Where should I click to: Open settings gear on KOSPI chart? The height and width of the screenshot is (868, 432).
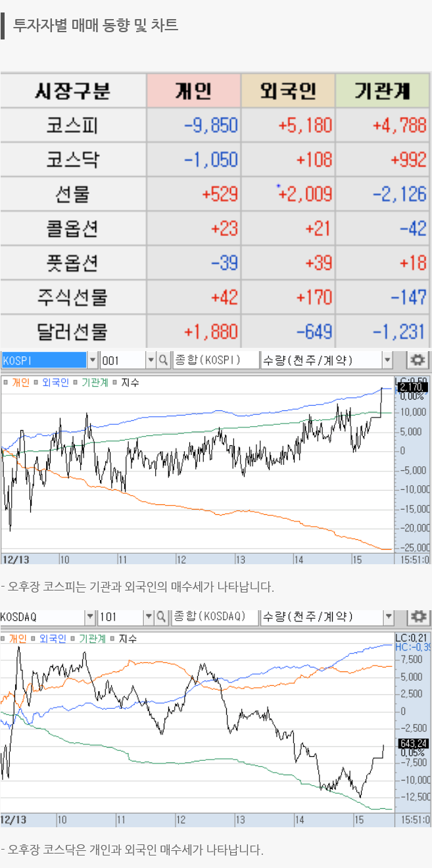coord(418,360)
